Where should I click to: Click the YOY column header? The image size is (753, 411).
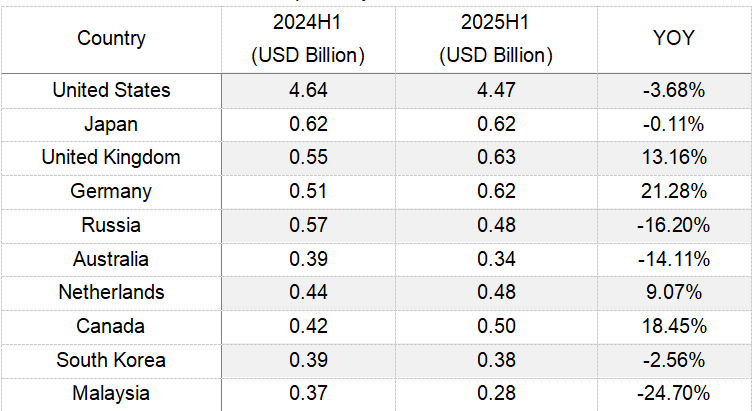pos(674,39)
